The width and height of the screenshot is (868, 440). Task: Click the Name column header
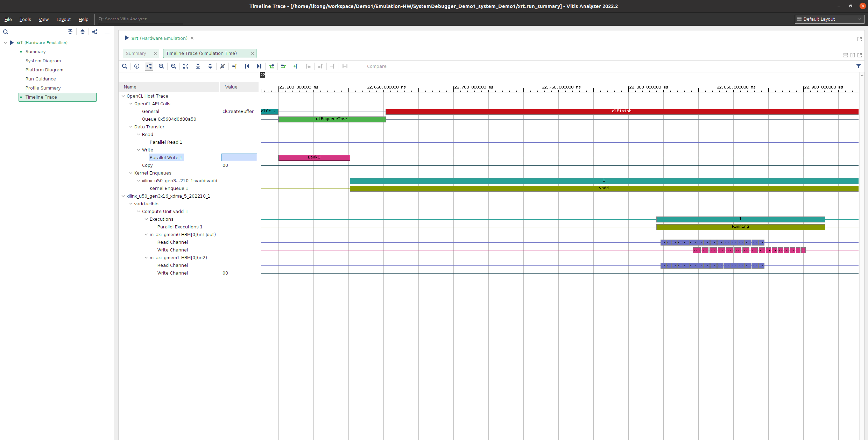(169, 87)
